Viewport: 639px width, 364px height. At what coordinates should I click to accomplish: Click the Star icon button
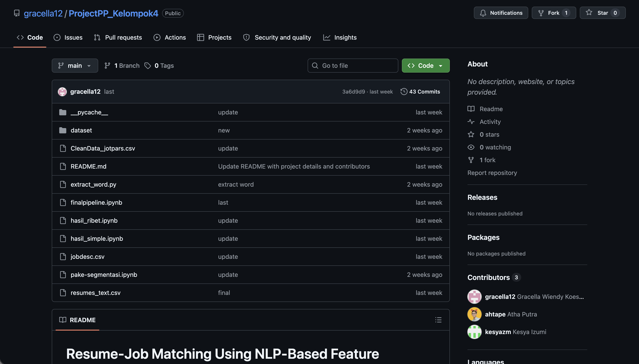pyautogui.click(x=589, y=13)
